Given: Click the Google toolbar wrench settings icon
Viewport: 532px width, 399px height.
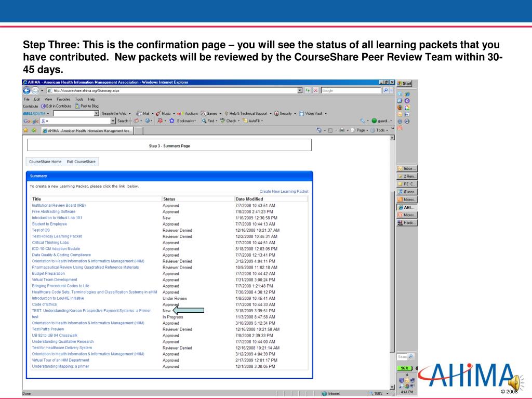Looking at the screenshot, I should pos(362,121).
